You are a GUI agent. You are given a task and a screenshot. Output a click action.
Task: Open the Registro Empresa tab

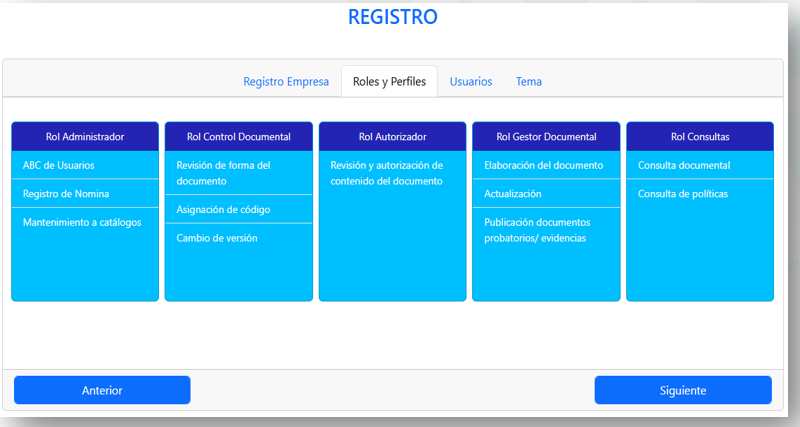pos(286,81)
